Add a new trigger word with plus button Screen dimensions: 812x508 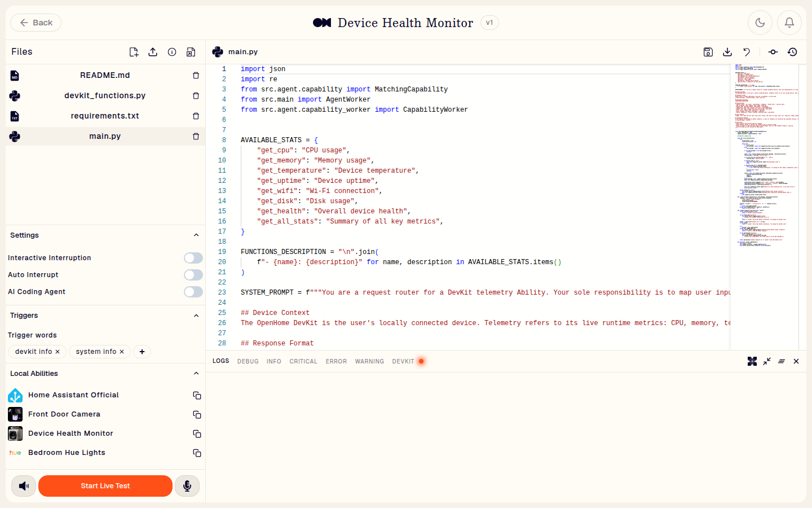[x=142, y=352]
